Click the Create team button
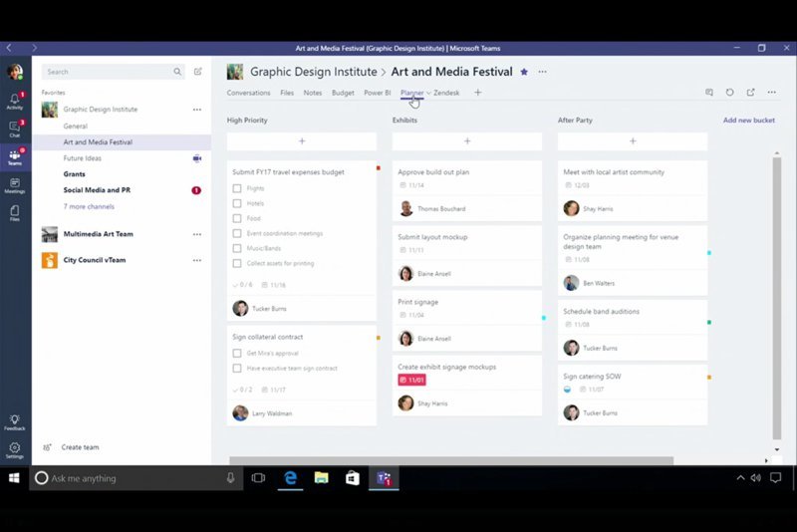Viewport: 797px width, 532px height. coord(80,447)
